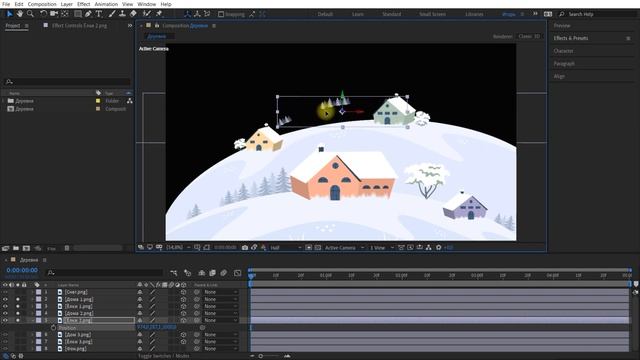Click the timeline current timecode 0:00:00:00
The width and height of the screenshot is (640, 360).
tap(22, 270)
